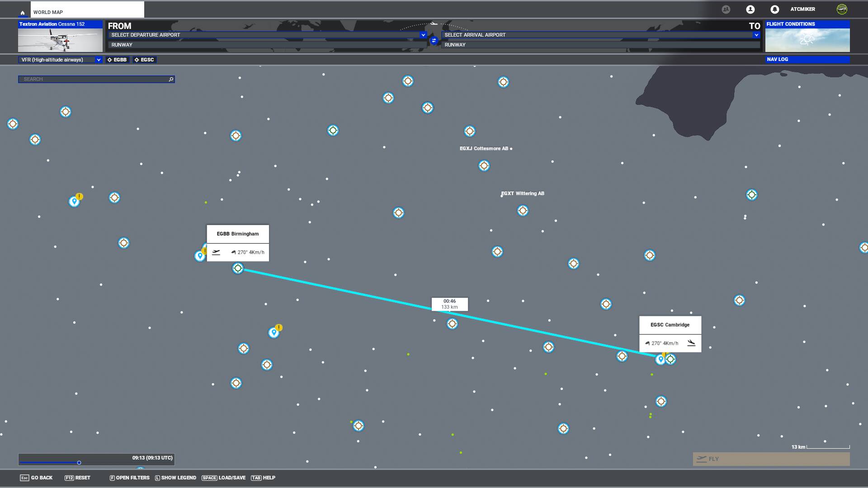Image resolution: width=868 pixels, height=488 pixels.
Task: Click the ATCMIKER gamertag avatar icon
Action: [842, 9]
